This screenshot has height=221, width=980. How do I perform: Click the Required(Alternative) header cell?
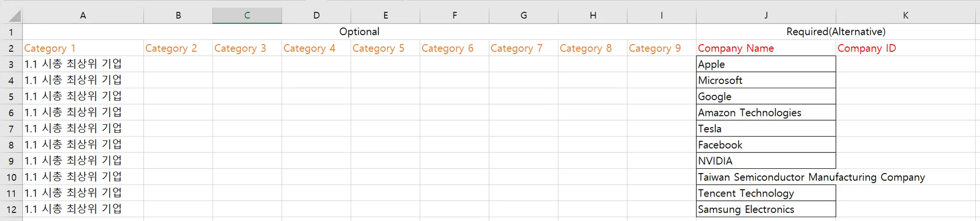[835, 32]
